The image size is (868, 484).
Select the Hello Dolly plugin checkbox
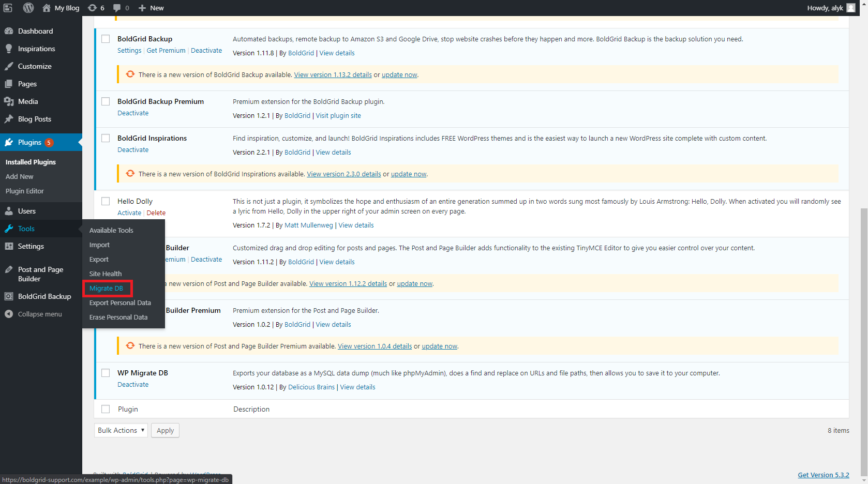click(106, 201)
